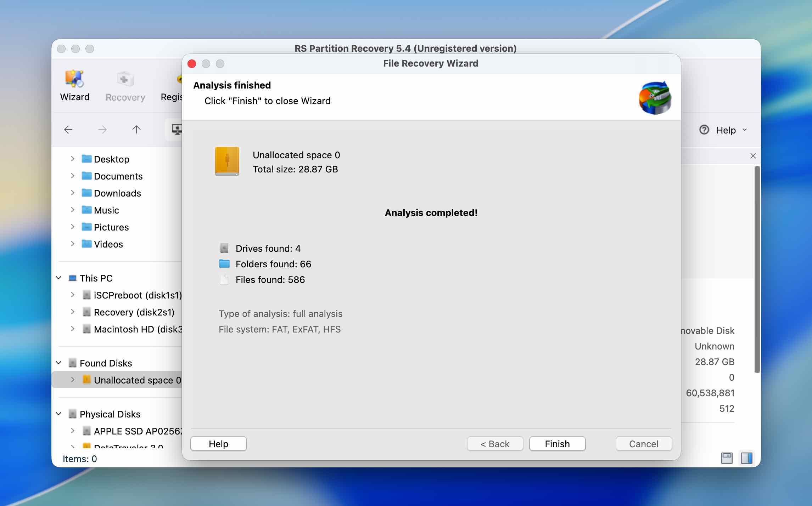The height and width of the screenshot is (506, 812).
Task: Click the computer monitor toolbar icon
Action: coord(176,130)
